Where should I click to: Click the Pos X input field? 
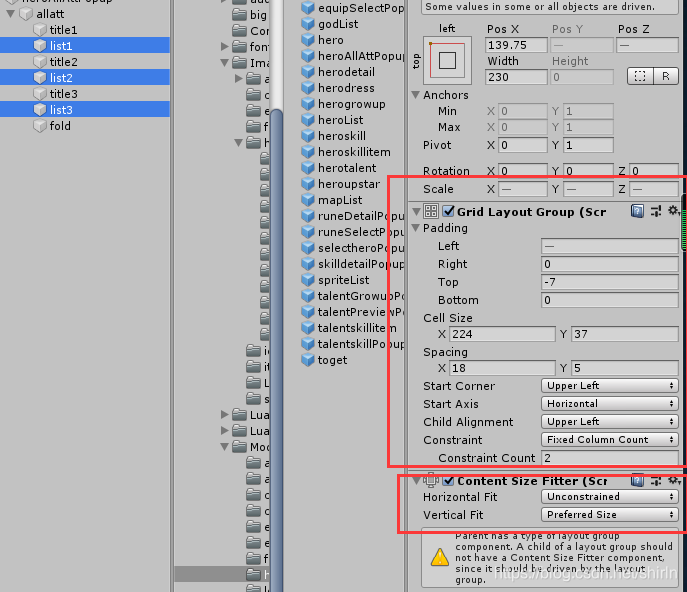[x=516, y=45]
